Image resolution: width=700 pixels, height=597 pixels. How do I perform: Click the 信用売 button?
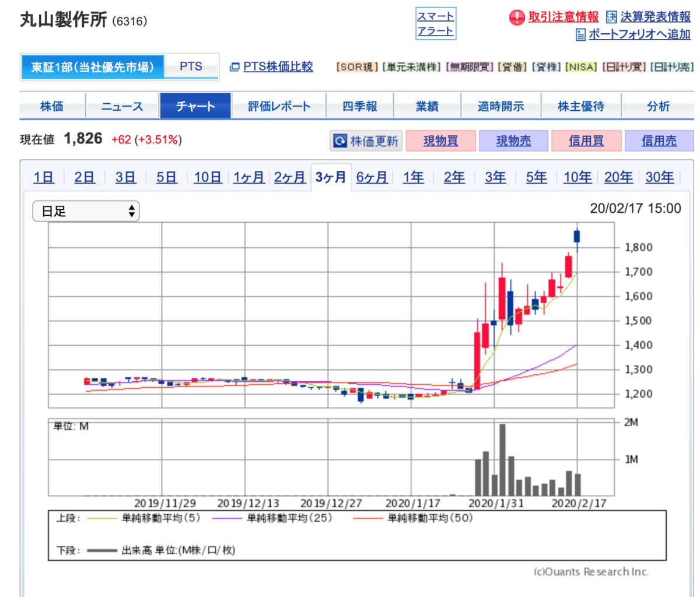659,141
